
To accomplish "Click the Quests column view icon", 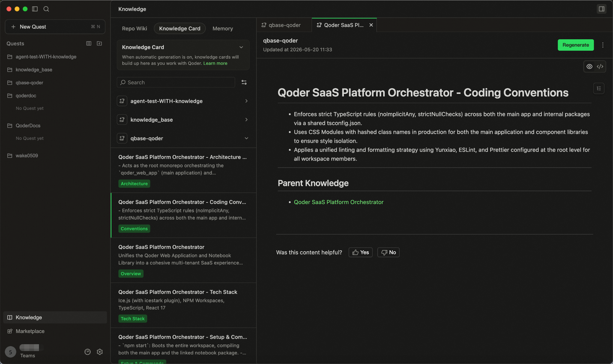I will tap(89, 43).
